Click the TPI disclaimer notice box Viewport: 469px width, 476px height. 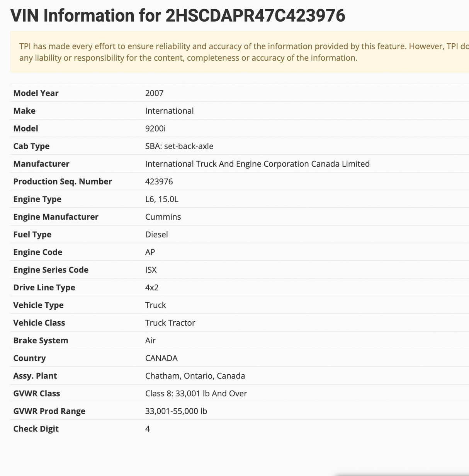pyautogui.click(x=240, y=52)
